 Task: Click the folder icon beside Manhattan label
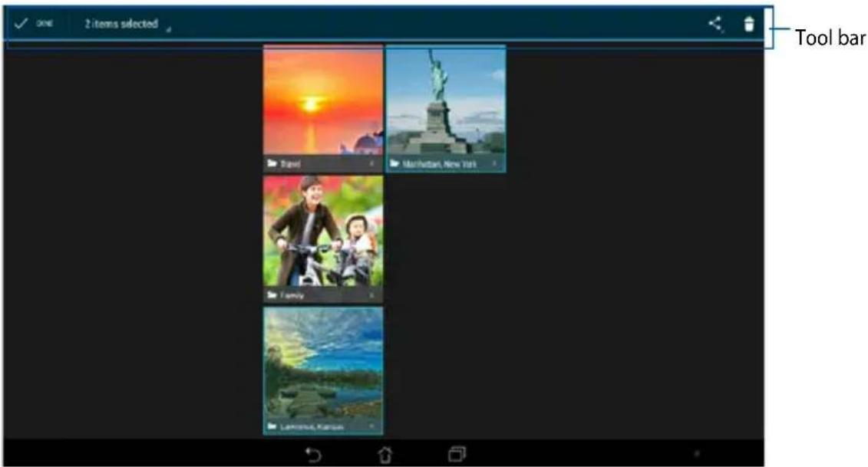pyautogui.click(x=394, y=164)
